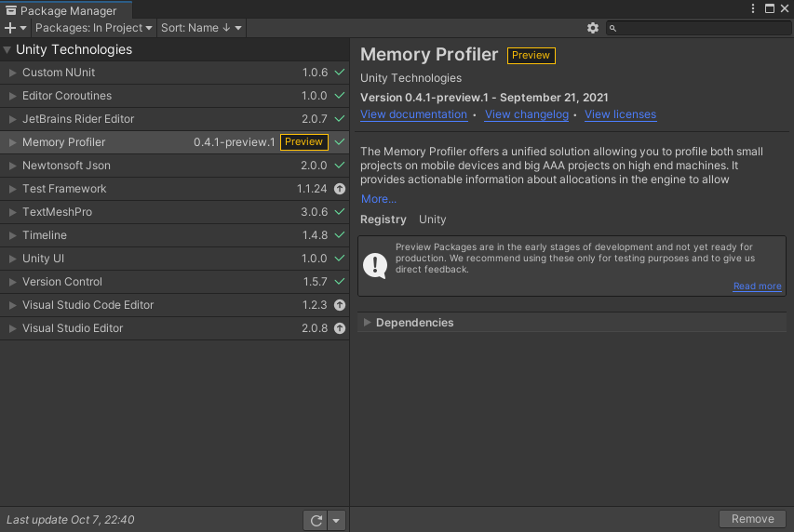This screenshot has width=794, height=532.
Task: Select the Unity UI package row
Action: click(x=174, y=259)
